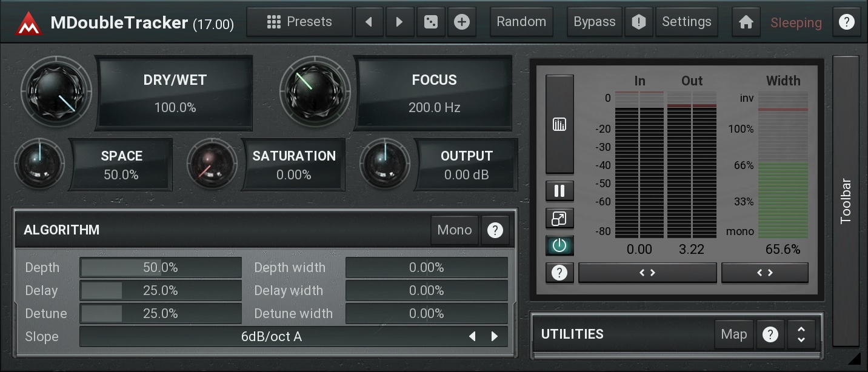Viewport: 868px width, 372px height.
Task: Click the MeldaProduction logo icon
Action: click(28, 23)
